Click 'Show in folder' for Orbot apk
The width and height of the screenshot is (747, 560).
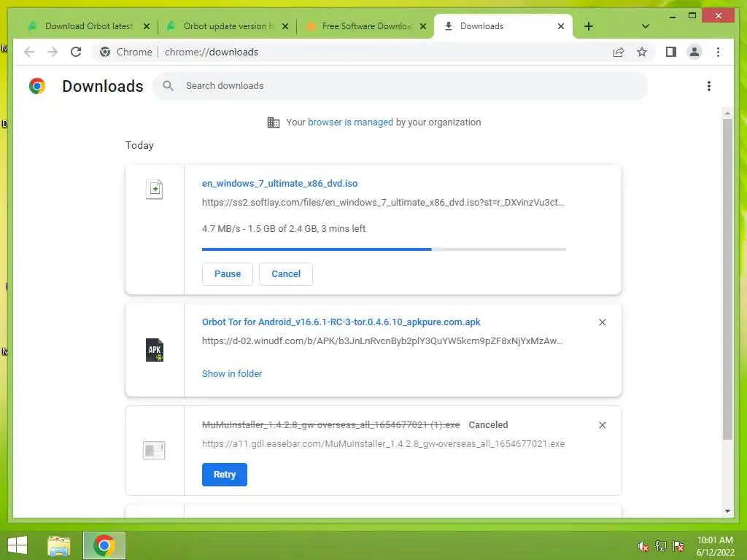click(232, 374)
